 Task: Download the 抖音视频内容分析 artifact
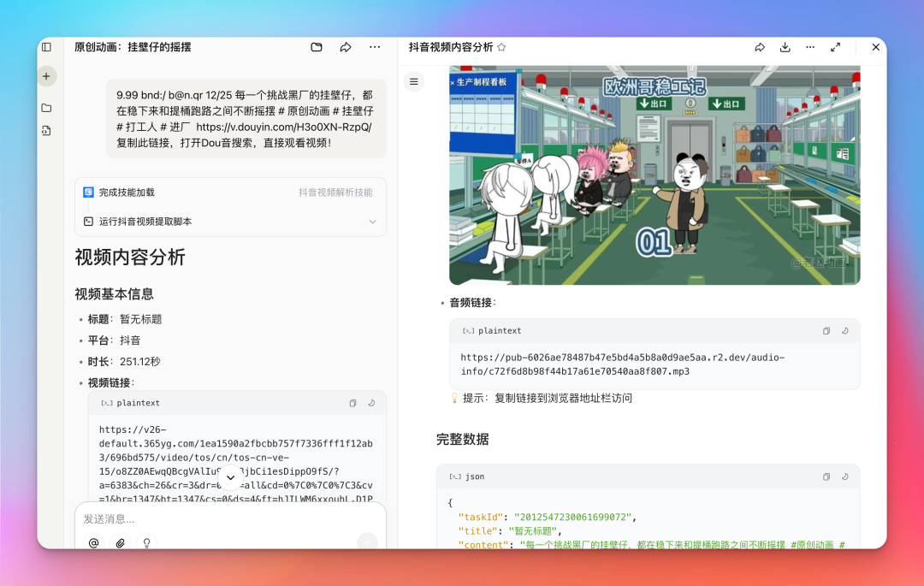click(785, 47)
